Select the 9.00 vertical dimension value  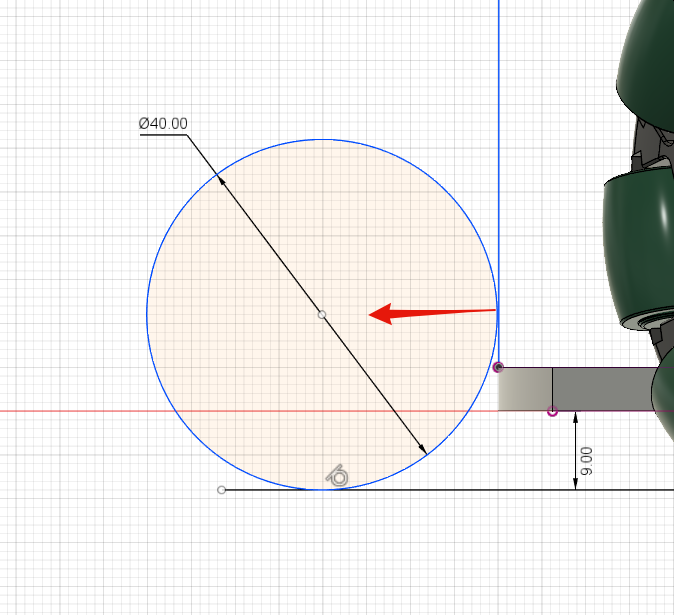[587, 461]
